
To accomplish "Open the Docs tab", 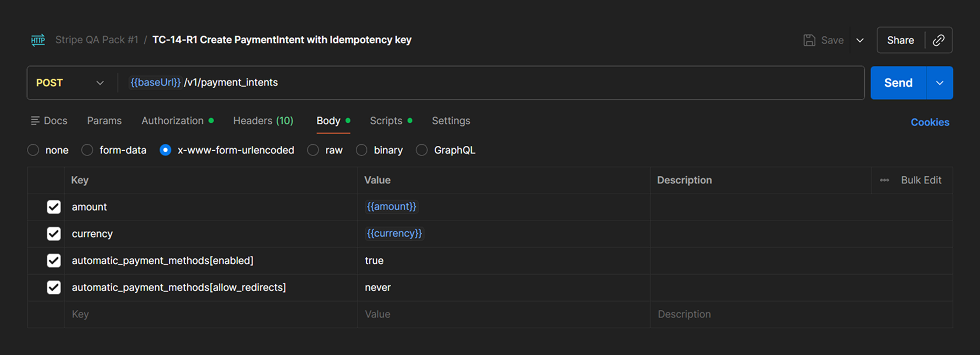I will 49,121.
